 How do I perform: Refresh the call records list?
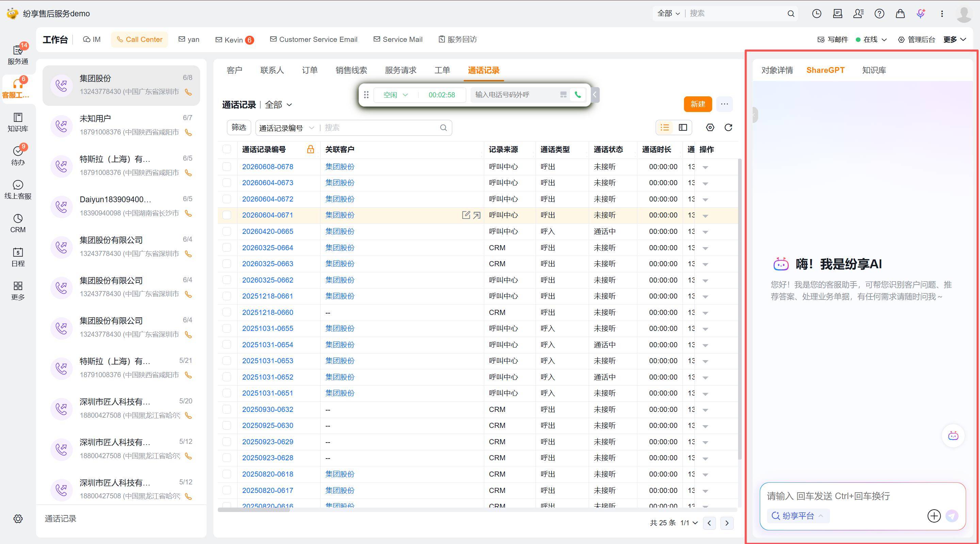728,128
